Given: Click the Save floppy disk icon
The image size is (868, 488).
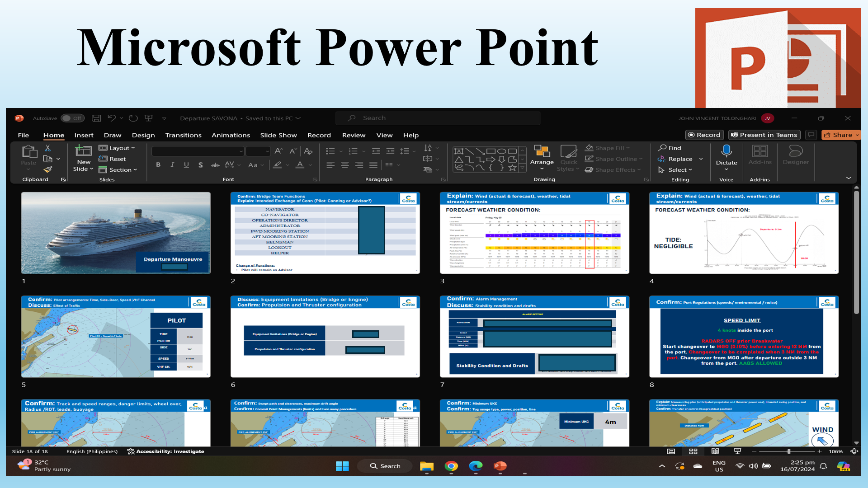Looking at the screenshot, I should pos(96,118).
